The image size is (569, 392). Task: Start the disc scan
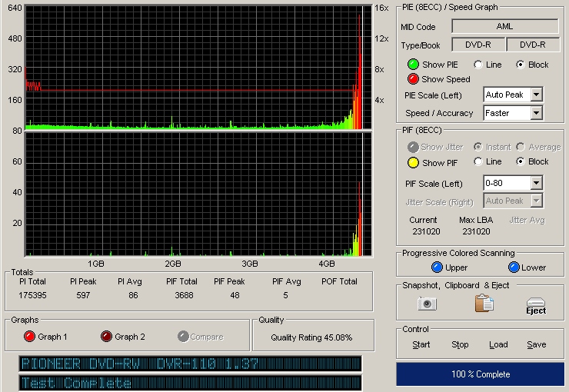(421, 344)
